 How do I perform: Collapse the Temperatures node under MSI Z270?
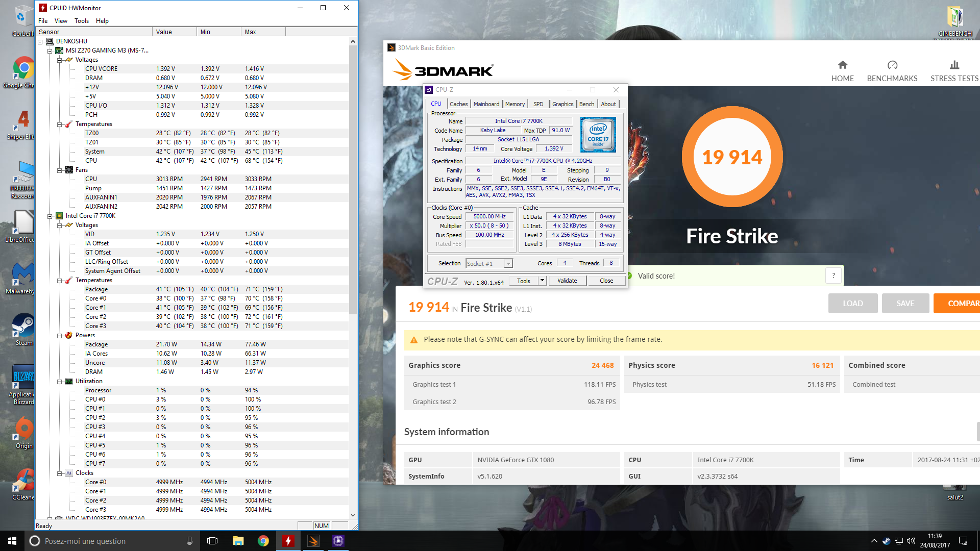pyautogui.click(x=59, y=124)
